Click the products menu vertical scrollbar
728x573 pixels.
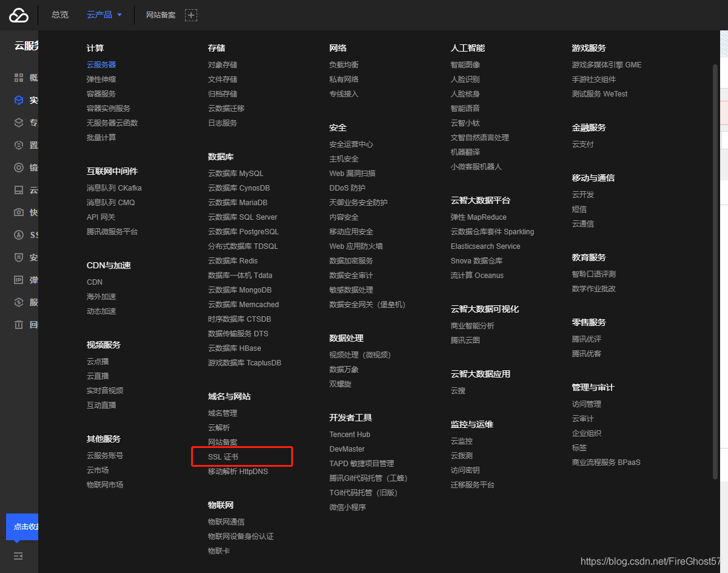click(x=715, y=272)
